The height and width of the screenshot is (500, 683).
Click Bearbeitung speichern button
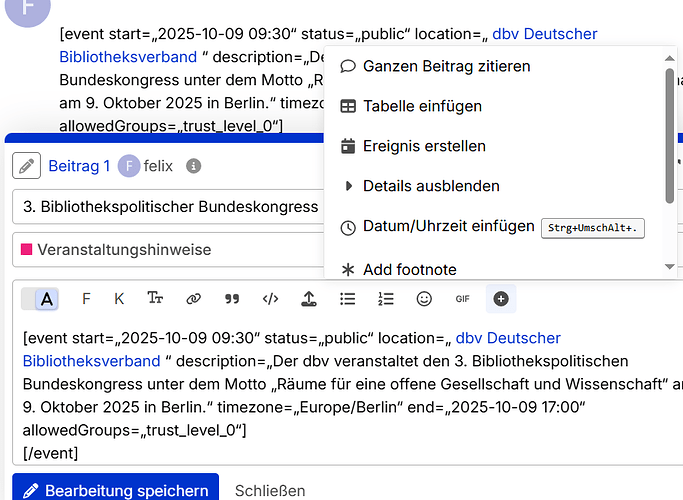click(x=115, y=489)
